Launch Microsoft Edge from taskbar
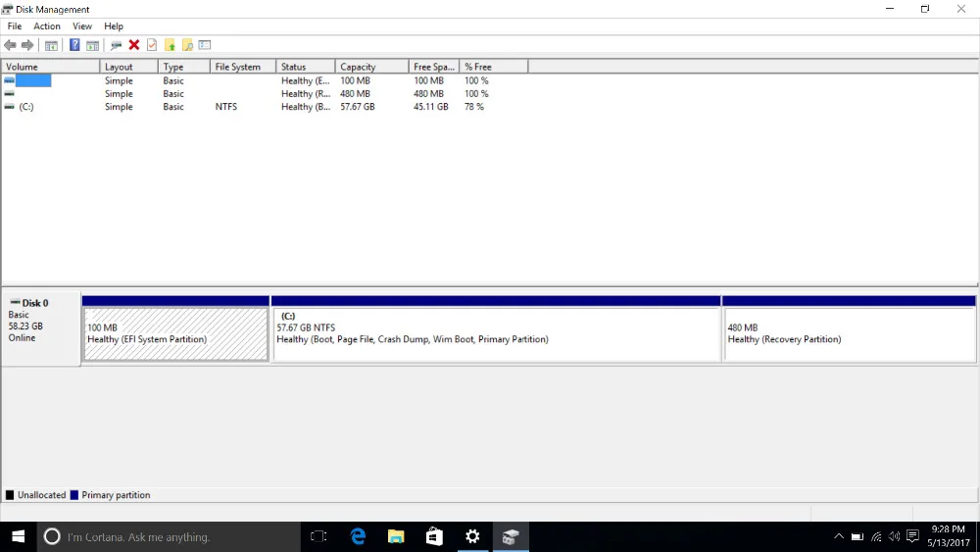Image resolution: width=980 pixels, height=552 pixels. tap(358, 537)
